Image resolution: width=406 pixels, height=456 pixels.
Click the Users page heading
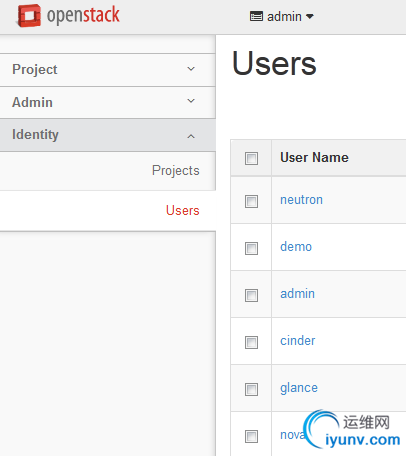click(274, 63)
